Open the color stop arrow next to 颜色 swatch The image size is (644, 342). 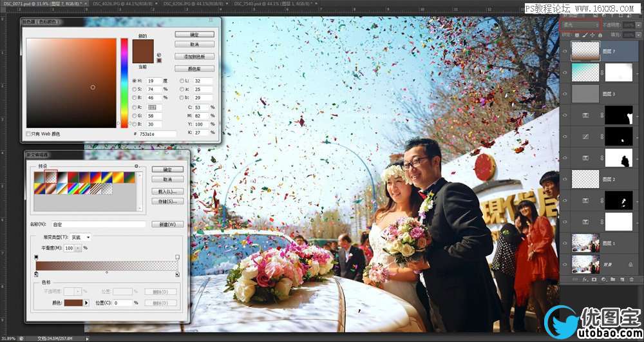86,303
